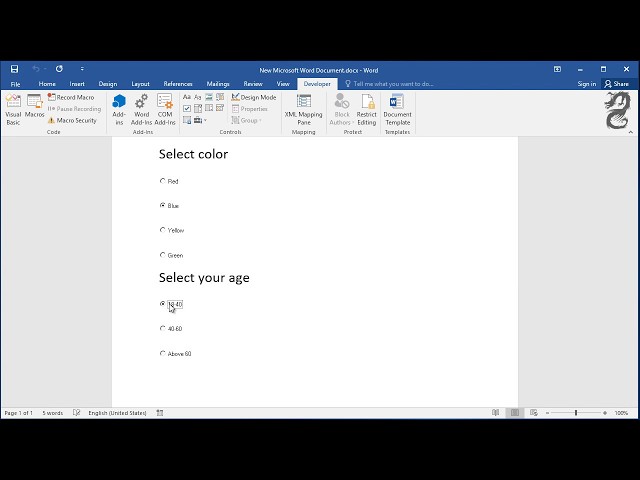Insert a Date Picker content control

pos(220,108)
